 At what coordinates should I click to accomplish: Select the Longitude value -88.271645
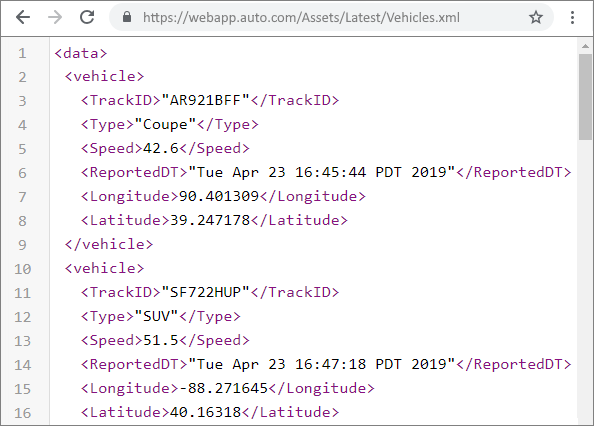tap(223, 388)
